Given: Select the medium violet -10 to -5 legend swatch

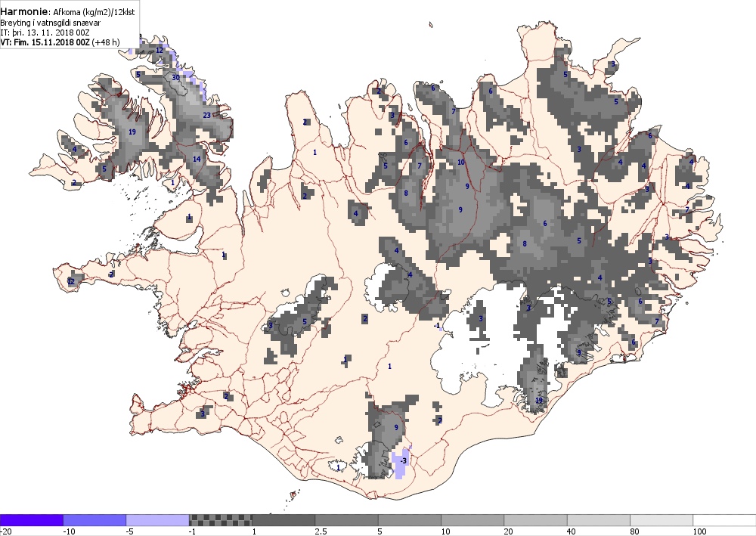Looking at the screenshot, I should pos(94,520).
